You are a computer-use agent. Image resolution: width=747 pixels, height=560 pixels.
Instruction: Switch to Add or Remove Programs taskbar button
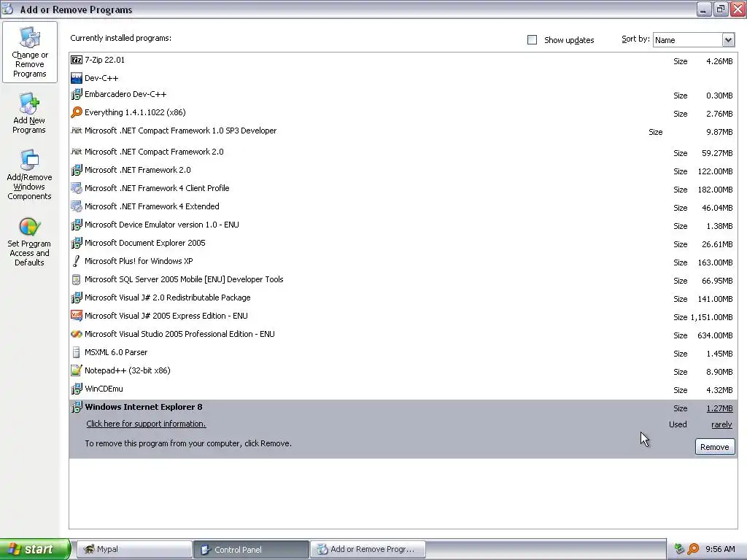click(368, 550)
